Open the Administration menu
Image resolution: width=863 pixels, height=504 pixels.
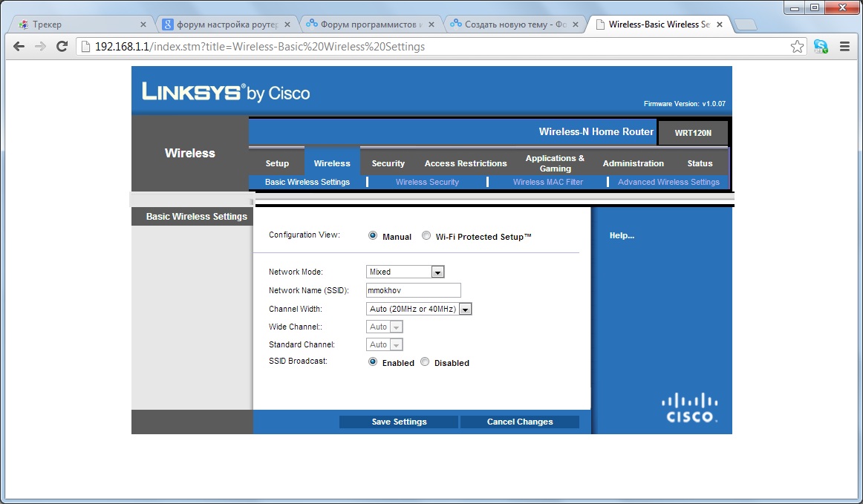coord(633,163)
